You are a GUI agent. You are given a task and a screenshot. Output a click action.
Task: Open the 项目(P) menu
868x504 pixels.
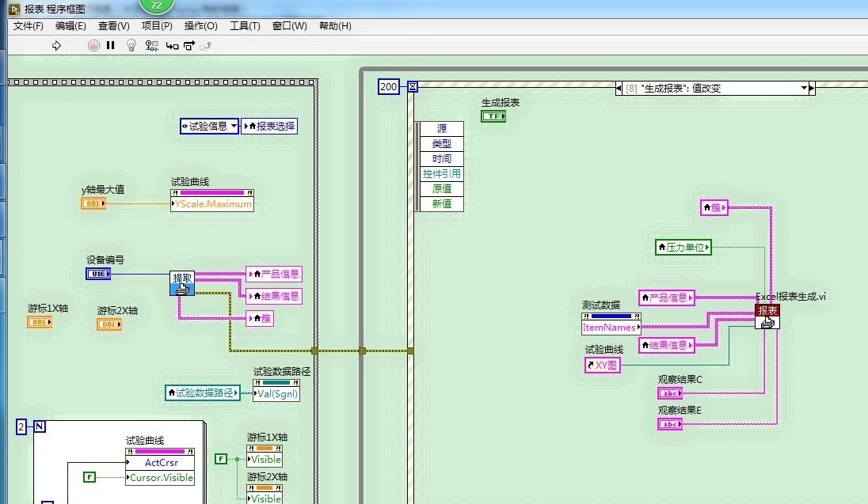(x=157, y=26)
